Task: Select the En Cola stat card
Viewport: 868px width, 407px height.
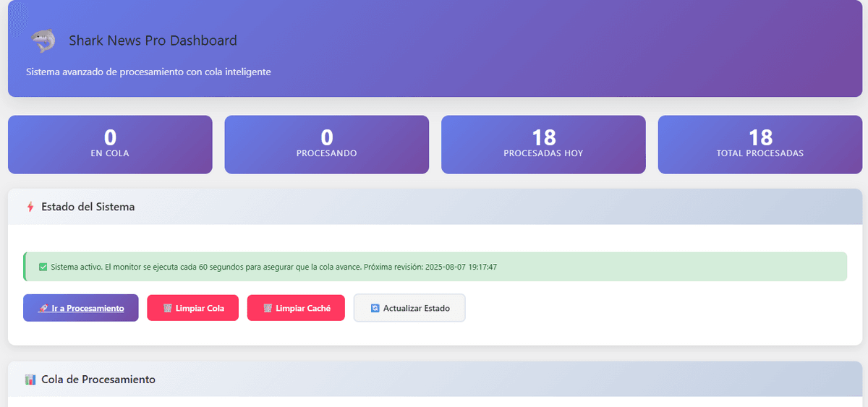Action: (110, 145)
